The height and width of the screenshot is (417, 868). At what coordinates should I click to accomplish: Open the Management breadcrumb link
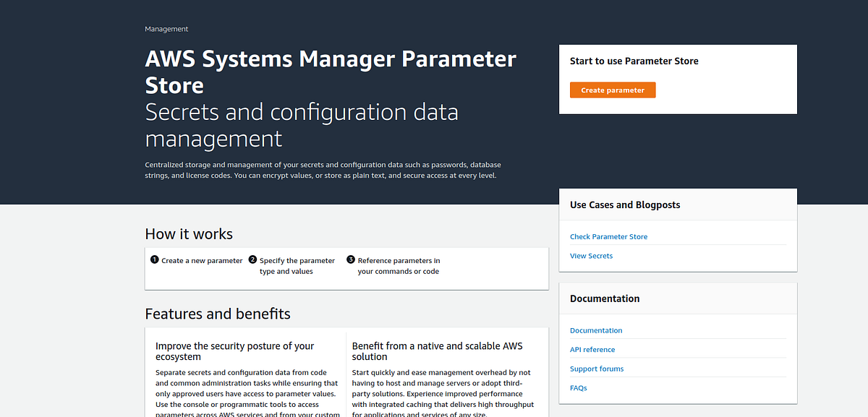[166, 29]
